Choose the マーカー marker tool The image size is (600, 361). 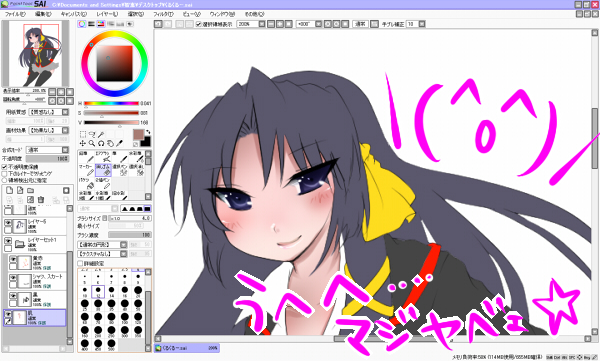click(86, 170)
